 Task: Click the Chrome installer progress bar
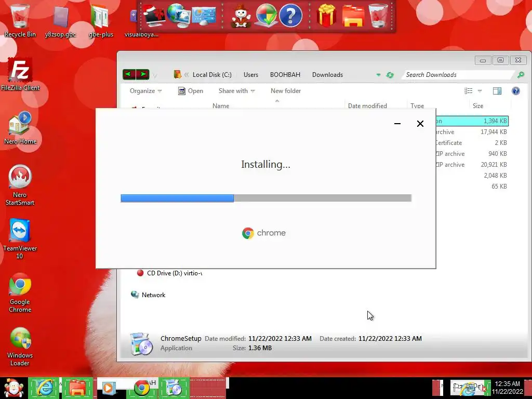[x=266, y=198]
